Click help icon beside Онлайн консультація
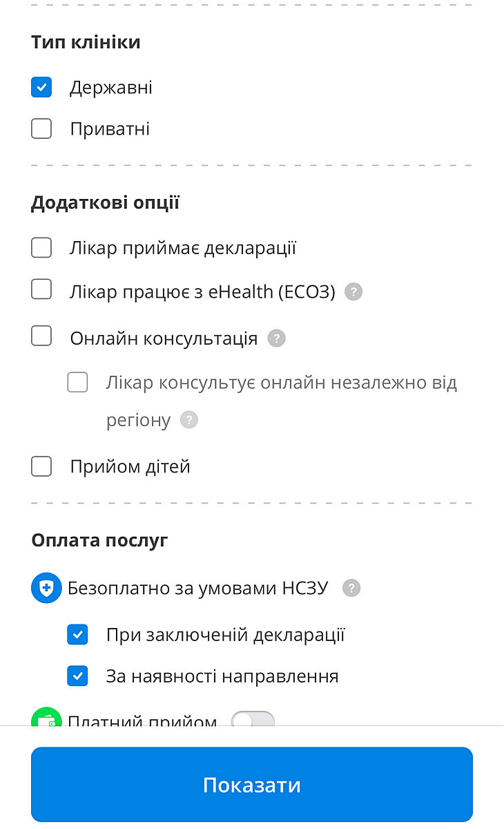 tap(276, 339)
